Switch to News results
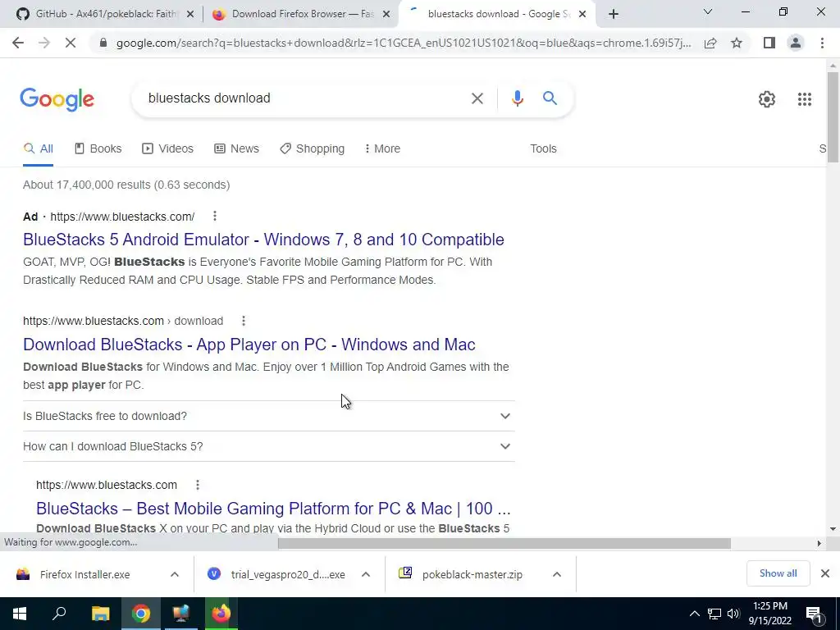Viewport: 840px width, 630px height. point(237,148)
